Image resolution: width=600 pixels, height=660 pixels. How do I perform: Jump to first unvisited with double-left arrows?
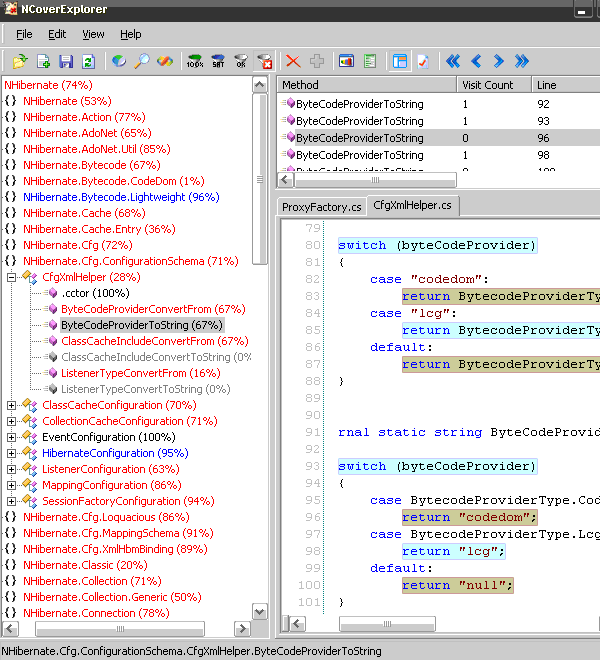point(453,61)
